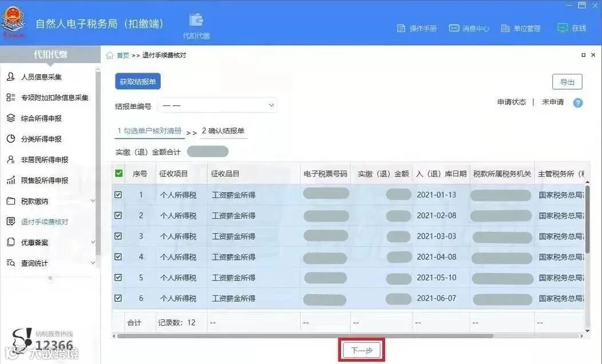Click the 人员信息采集 person icon
This screenshot has width=602, height=364.
[x=11, y=77]
